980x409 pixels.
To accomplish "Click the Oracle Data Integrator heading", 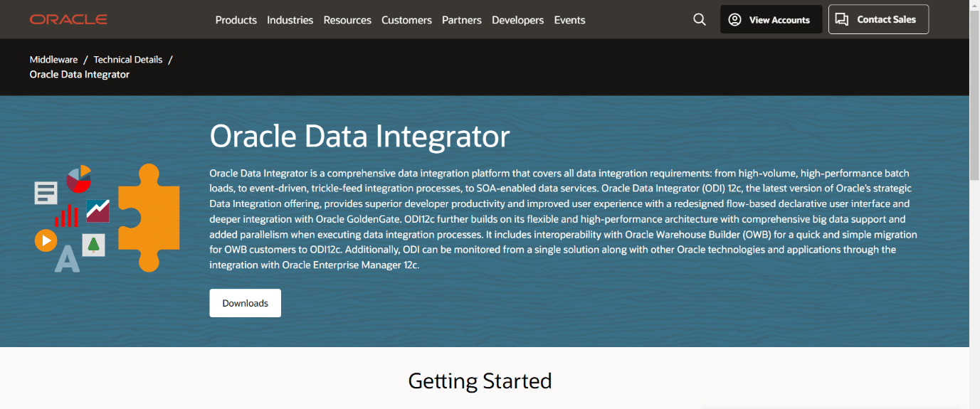I will tap(359, 137).
